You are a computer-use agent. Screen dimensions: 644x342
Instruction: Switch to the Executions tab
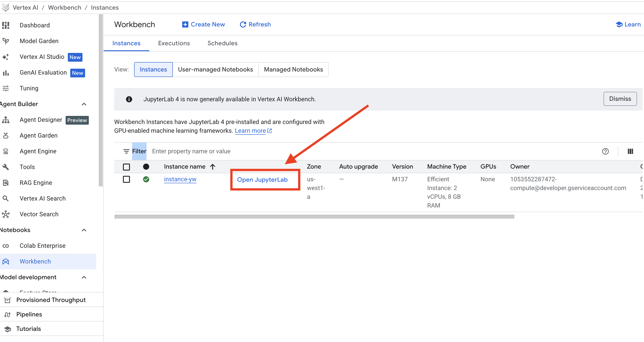point(174,43)
